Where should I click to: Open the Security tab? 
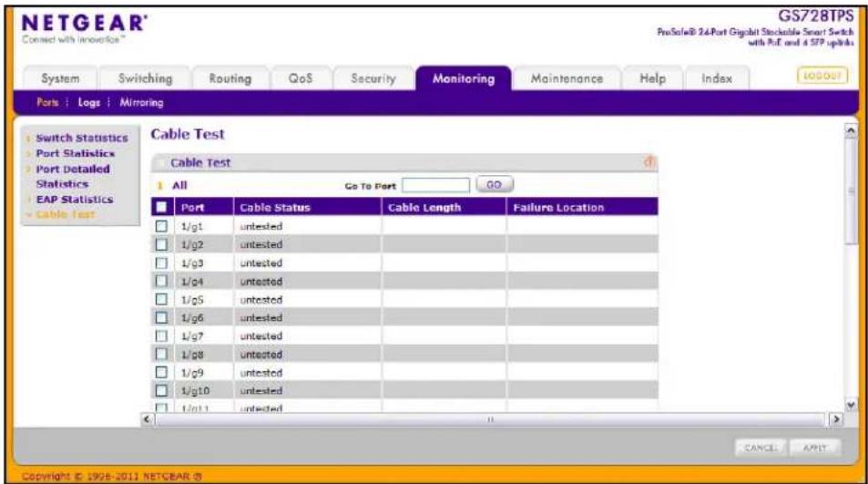click(x=373, y=78)
